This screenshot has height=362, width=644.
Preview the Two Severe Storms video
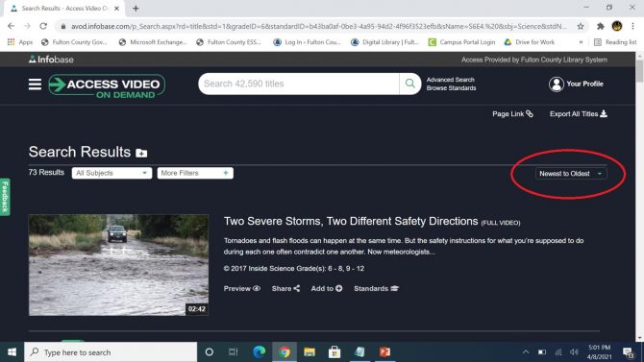(x=242, y=288)
